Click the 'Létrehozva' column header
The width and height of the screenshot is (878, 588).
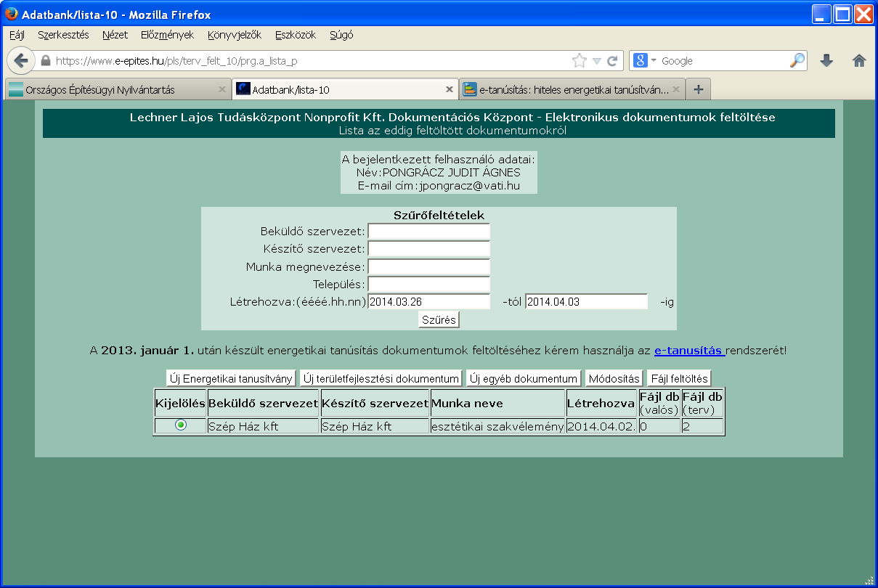tap(601, 403)
